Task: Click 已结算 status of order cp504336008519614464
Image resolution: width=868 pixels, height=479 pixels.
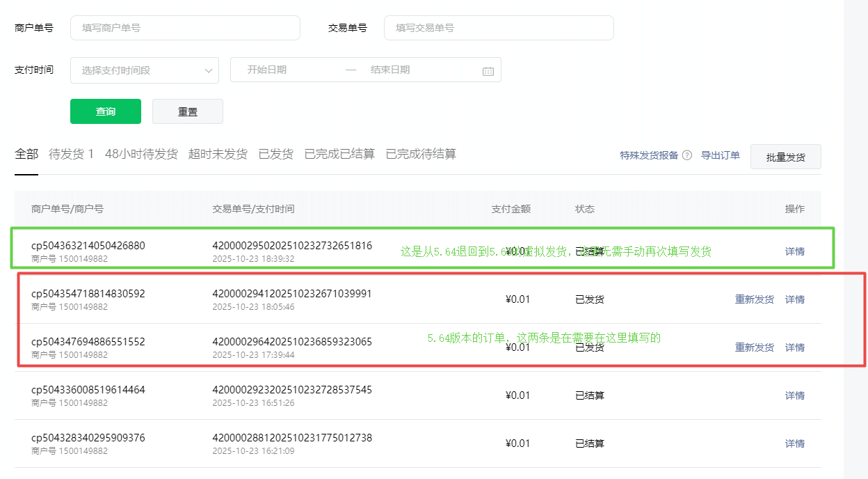Action: [590, 395]
